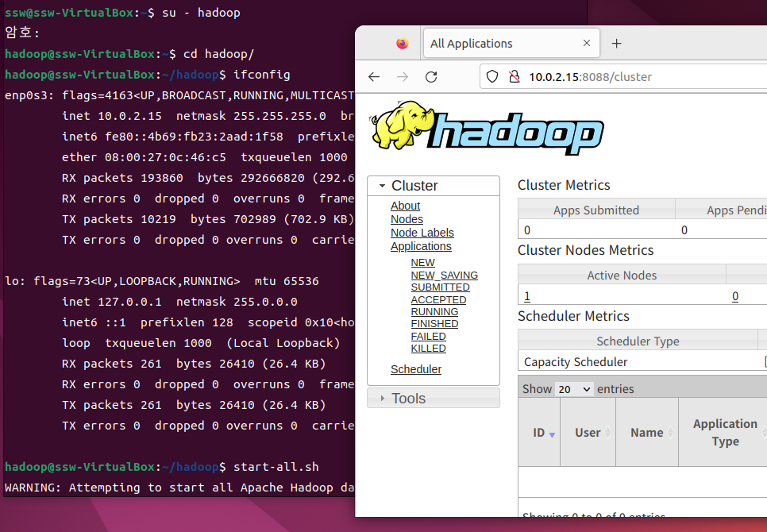Click the insecure connection padlock icon

click(x=514, y=77)
